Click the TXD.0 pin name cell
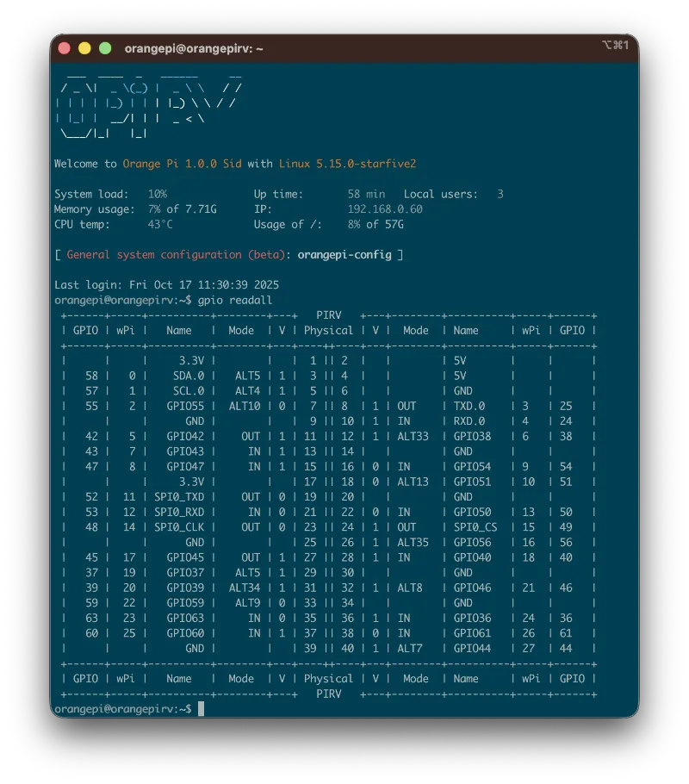689x784 pixels. pyautogui.click(x=469, y=406)
